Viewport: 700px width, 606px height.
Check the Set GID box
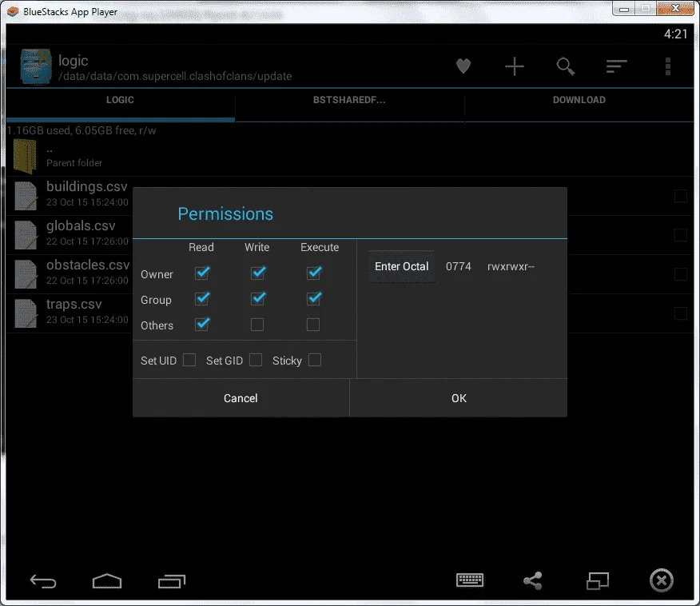click(256, 360)
